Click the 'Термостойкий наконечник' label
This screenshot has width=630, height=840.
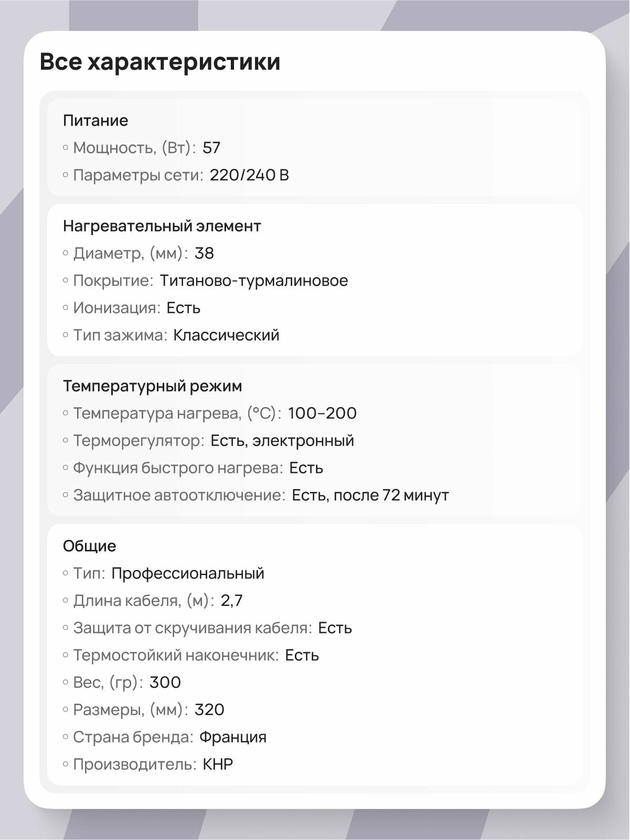click(x=176, y=655)
